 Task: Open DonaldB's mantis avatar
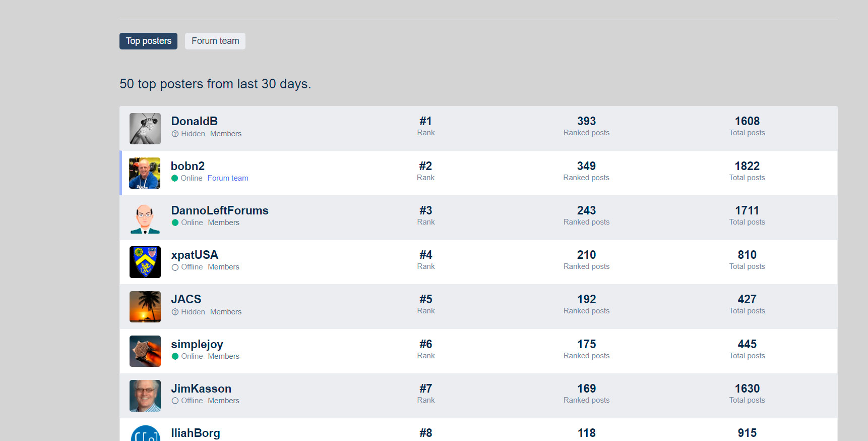(x=145, y=129)
